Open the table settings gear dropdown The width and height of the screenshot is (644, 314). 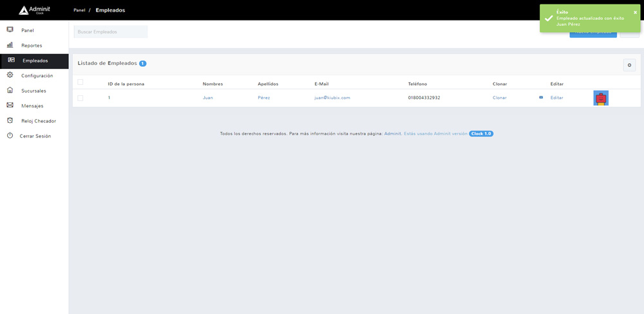[629, 65]
